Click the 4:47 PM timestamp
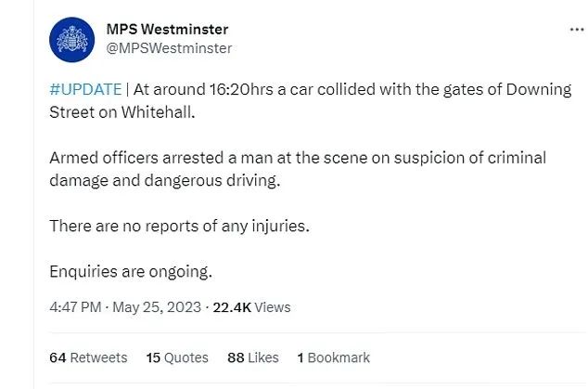Viewport: 588px width, 389px height. (x=75, y=307)
